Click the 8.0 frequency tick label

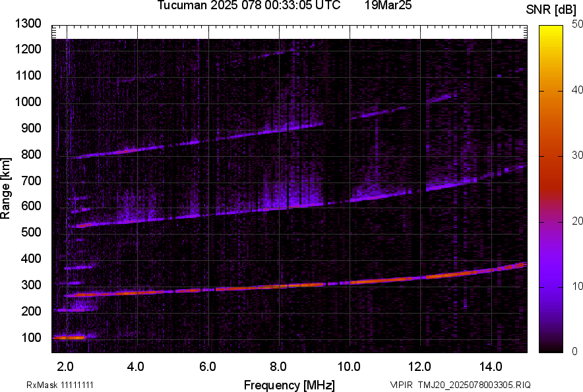tap(278, 366)
